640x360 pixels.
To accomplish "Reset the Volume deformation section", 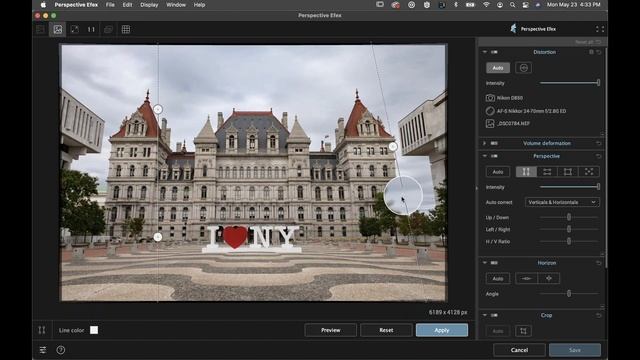I will (x=599, y=143).
